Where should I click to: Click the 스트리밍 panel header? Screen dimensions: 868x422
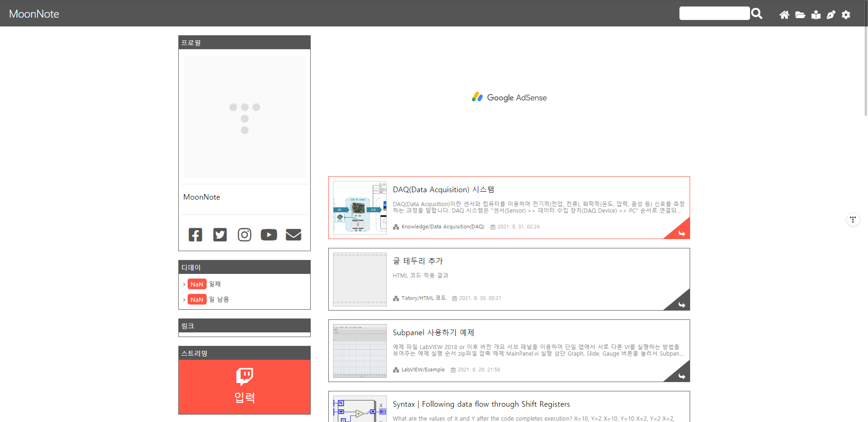[245, 353]
